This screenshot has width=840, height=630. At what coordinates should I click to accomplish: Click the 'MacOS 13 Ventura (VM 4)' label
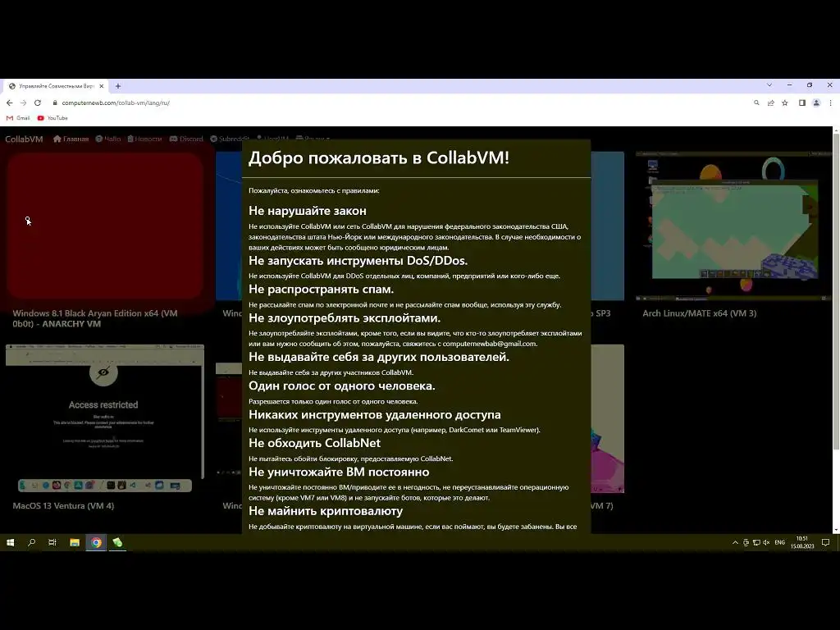click(63, 505)
